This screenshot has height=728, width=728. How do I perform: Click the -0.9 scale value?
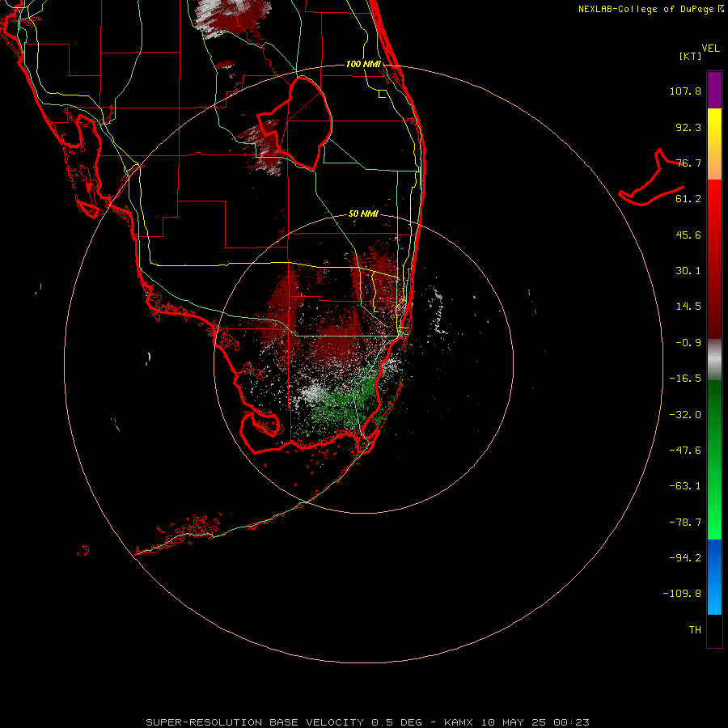(x=688, y=343)
